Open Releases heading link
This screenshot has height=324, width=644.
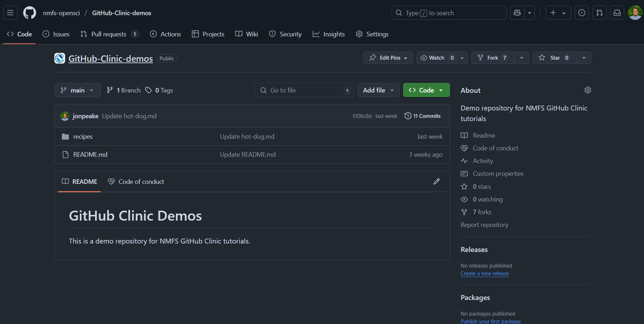click(x=474, y=250)
